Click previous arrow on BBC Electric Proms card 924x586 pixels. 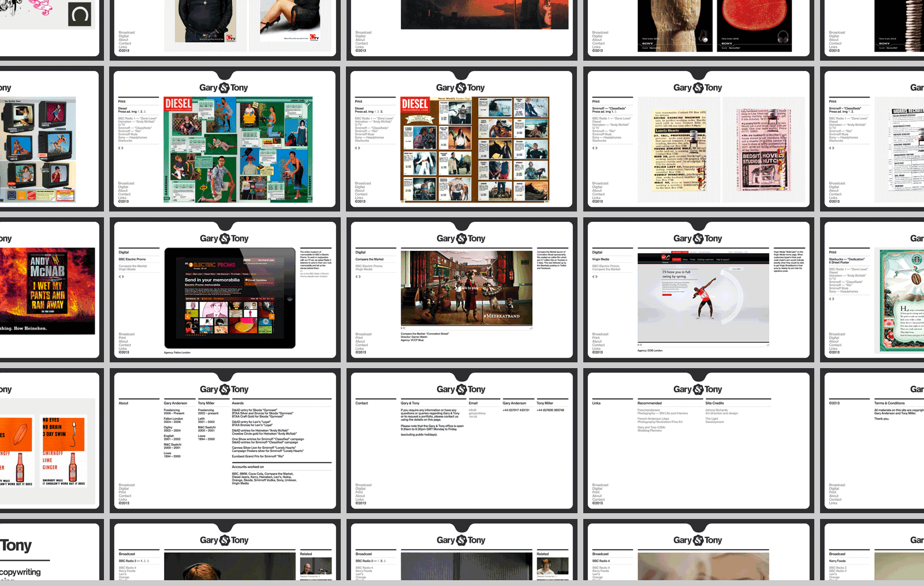coord(120,276)
